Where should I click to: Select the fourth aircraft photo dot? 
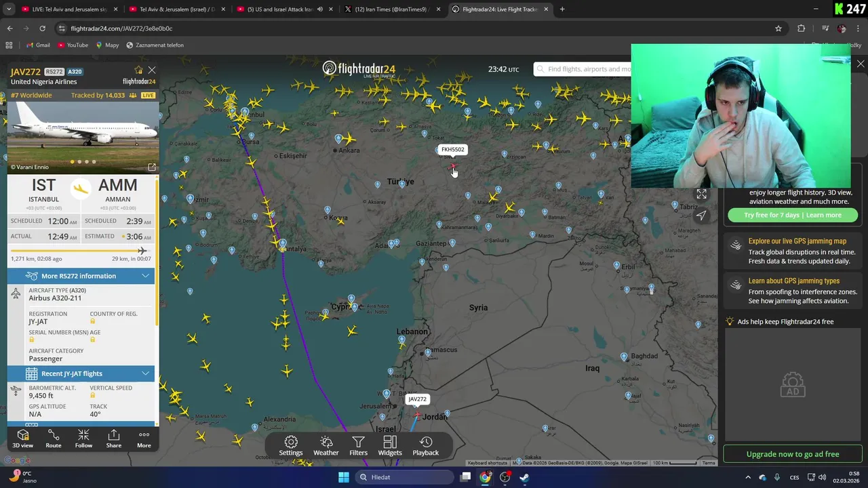94,162
